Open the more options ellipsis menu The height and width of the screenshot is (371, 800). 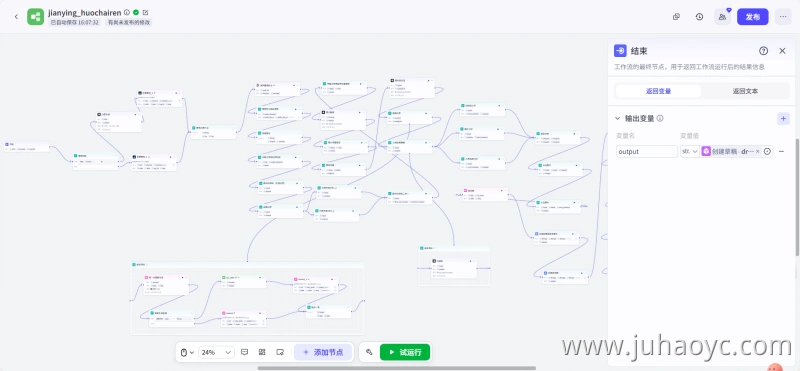point(783,17)
